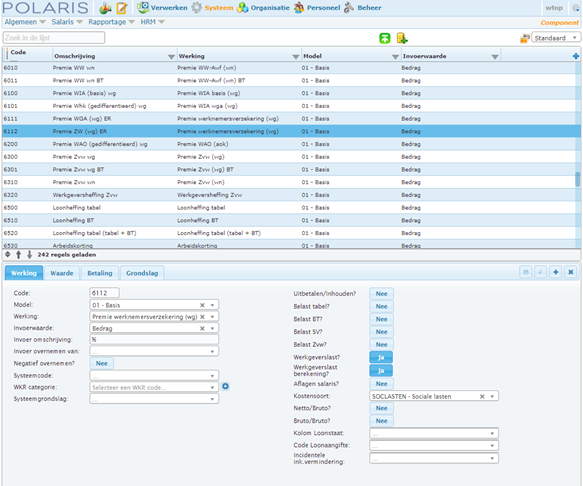Image resolution: width=583 pixels, height=486 pixels.
Task: Click the undo icon in detail panel
Action: pos(541,272)
